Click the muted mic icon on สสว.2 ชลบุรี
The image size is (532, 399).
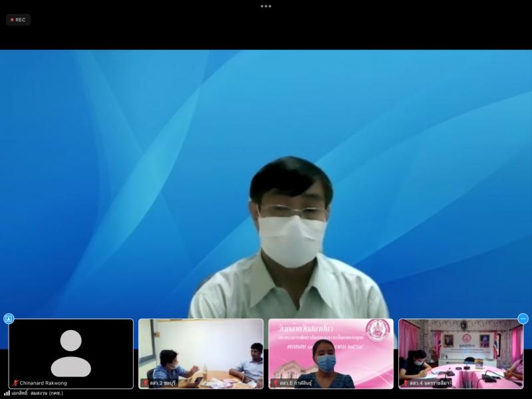click(145, 383)
